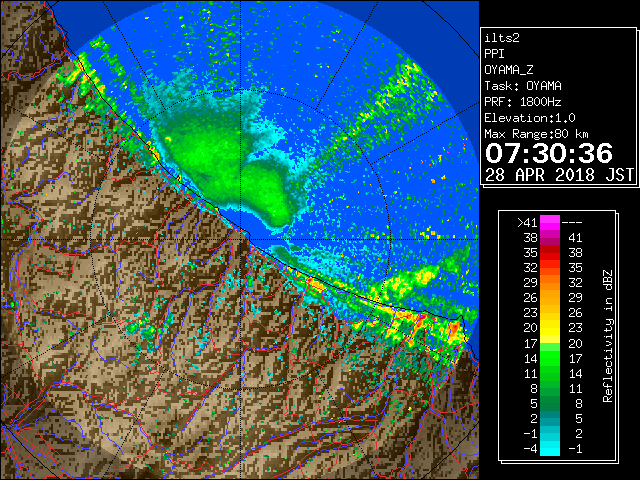Viewport: 640px width, 480px height.
Task: Click the 07:30:36 timestamp
Action: point(549,153)
